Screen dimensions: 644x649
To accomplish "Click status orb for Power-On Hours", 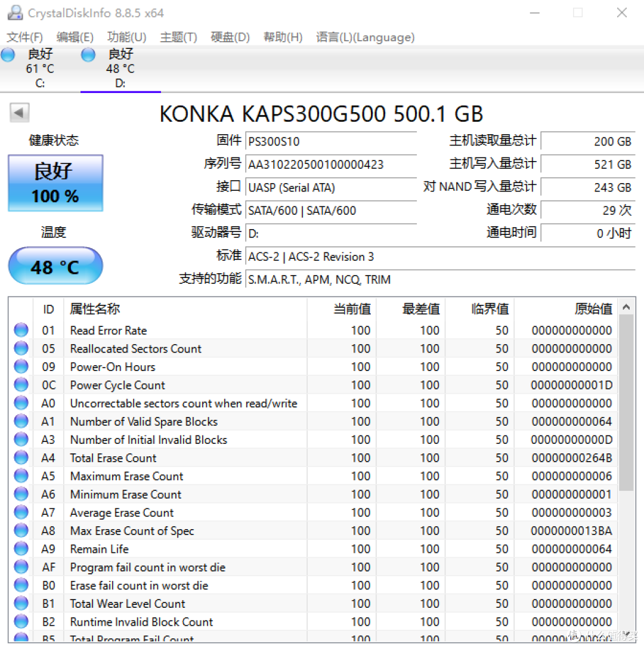I will (21, 366).
